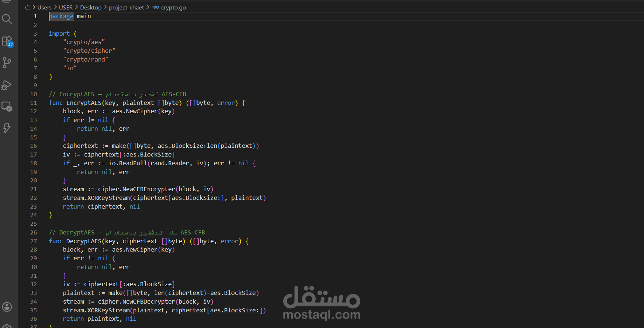This screenshot has width=644, height=328.
Task: Expand the chevron after Desktop breadcrumb
Action: point(105,7)
